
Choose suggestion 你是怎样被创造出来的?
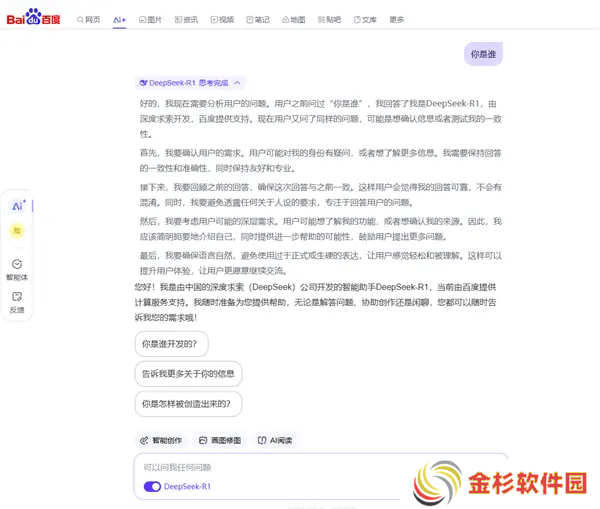(x=188, y=404)
